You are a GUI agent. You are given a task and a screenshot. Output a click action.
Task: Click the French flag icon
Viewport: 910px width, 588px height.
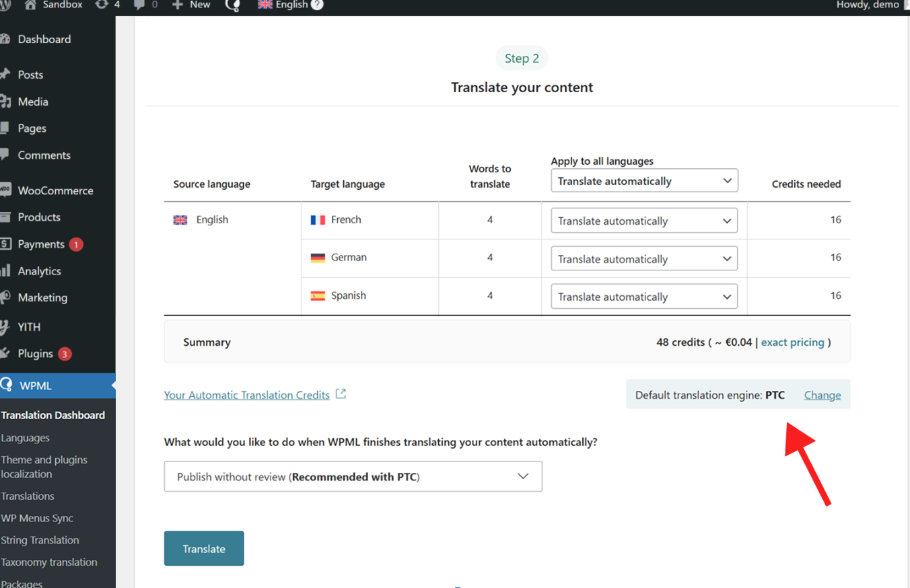pos(318,220)
